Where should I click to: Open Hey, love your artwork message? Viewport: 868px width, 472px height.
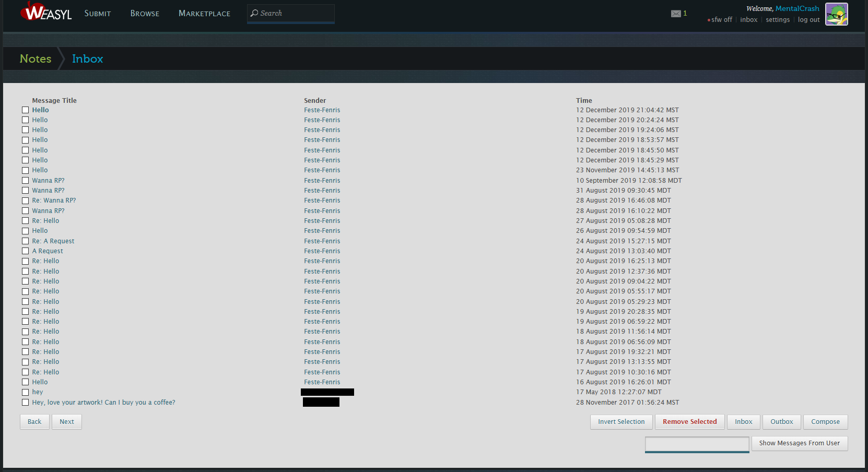(103, 403)
